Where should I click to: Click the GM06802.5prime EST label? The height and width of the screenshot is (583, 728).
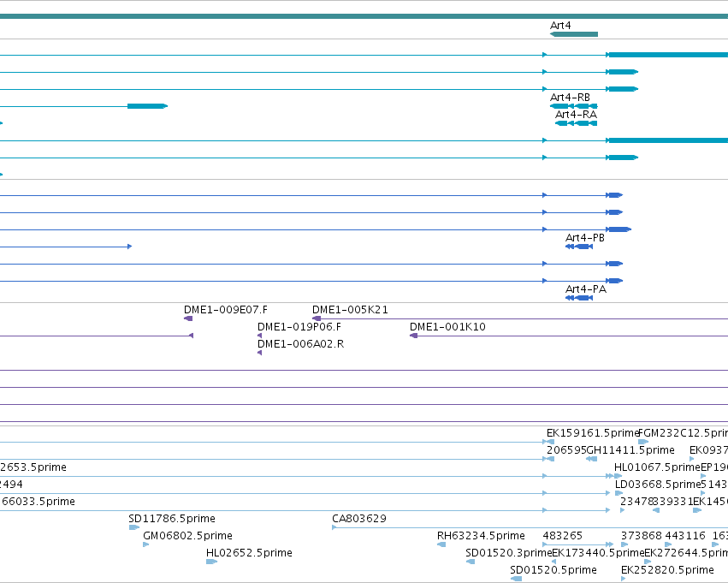coord(187,536)
